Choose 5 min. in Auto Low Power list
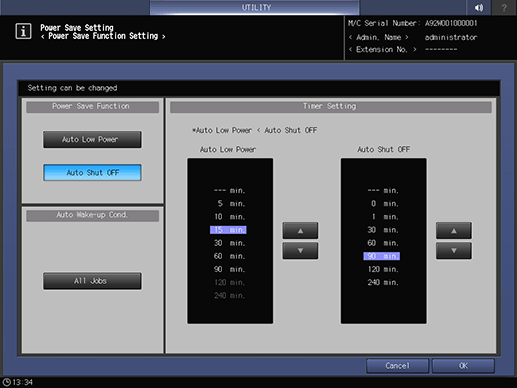The image size is (517, 388). click(x=229, y=204)
